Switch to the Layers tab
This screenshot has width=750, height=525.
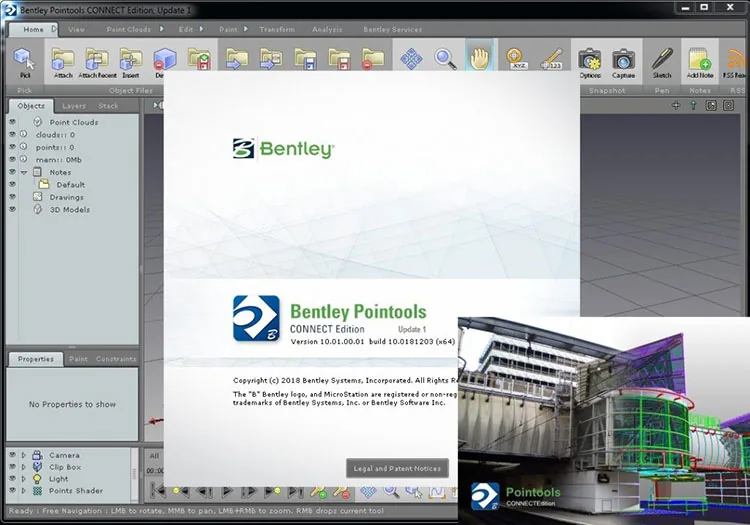coord(74,106)
